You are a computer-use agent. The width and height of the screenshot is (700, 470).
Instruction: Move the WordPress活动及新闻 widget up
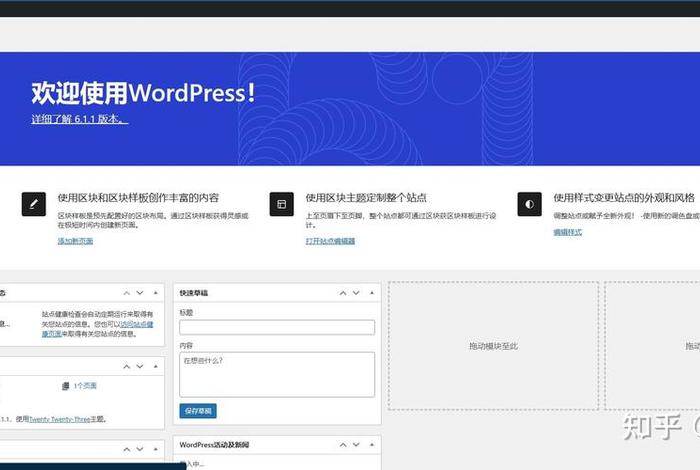coord(343,445)
